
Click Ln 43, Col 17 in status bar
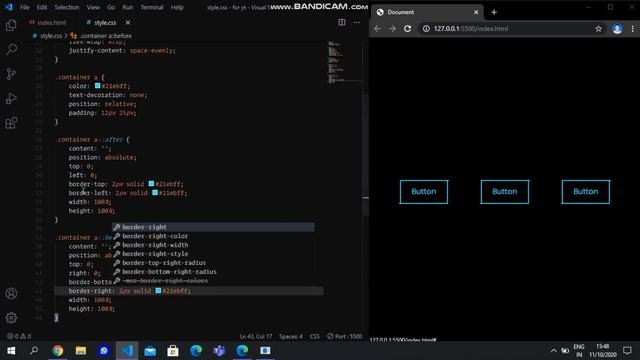coord(256,336)
